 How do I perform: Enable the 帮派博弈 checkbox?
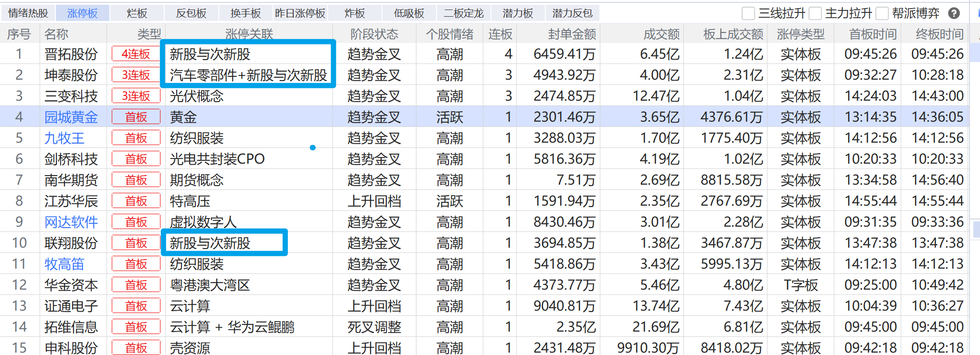point(882,13)
